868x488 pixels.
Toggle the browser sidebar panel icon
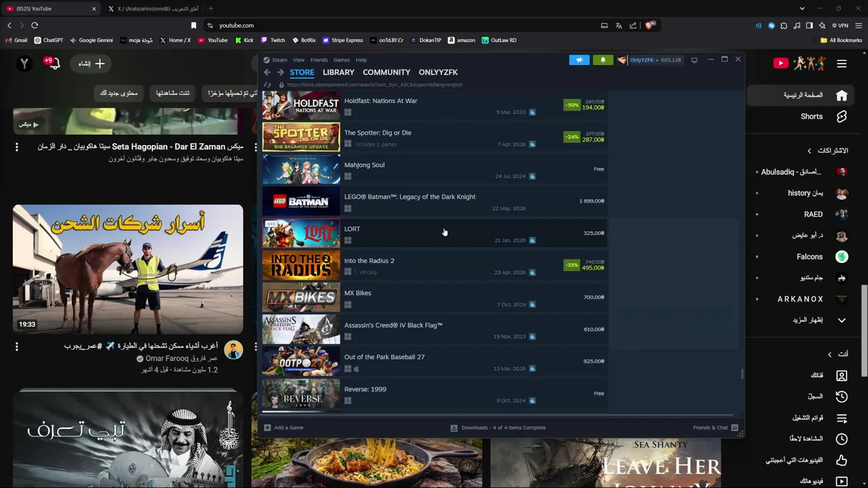pos(809,25)
